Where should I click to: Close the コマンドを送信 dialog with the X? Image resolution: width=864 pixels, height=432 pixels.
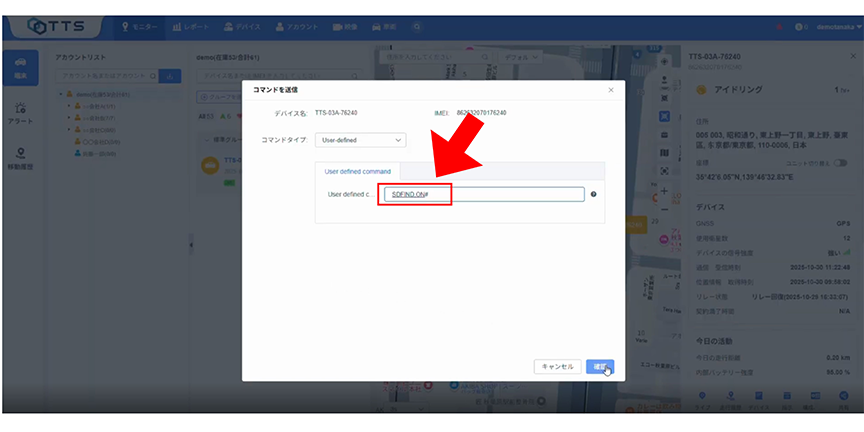coord(611,91)
